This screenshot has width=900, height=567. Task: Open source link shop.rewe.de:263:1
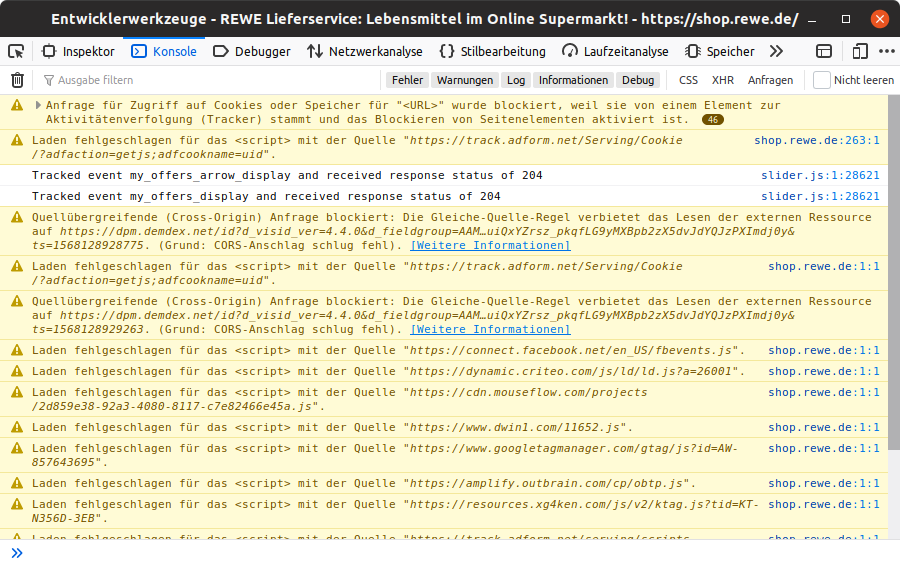[816, 141]
